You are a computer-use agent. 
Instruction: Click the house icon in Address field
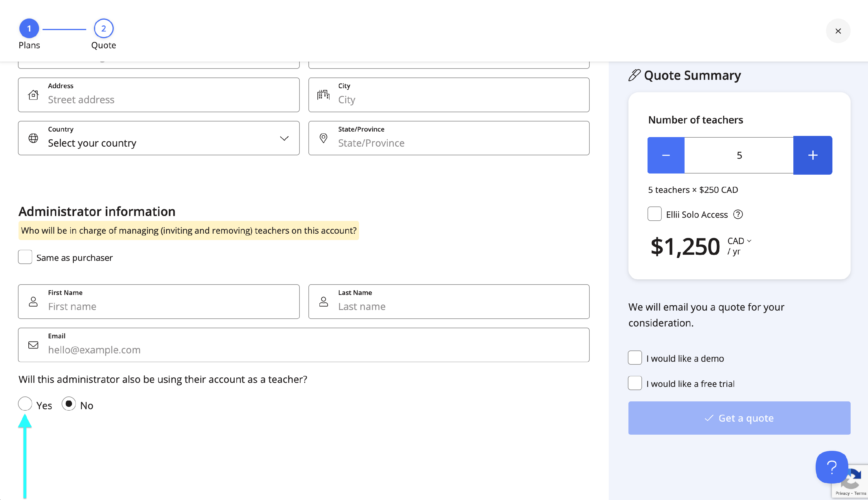pyautogui.click(x=33, y=95)
